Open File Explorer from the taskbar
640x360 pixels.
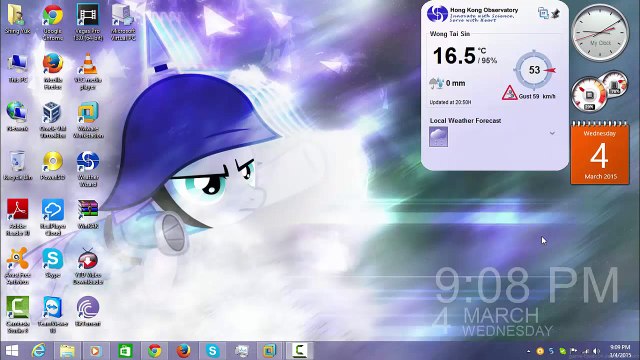(67, 351)
